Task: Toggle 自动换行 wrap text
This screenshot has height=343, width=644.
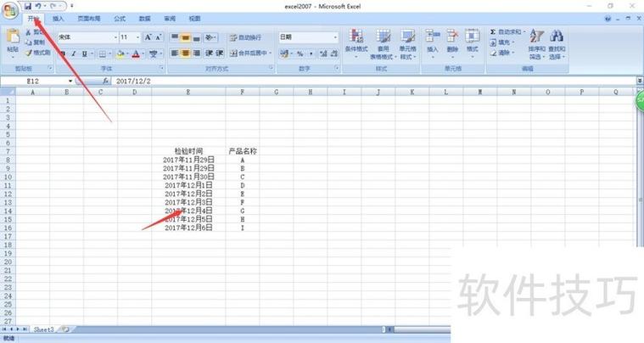Action: 245,38
